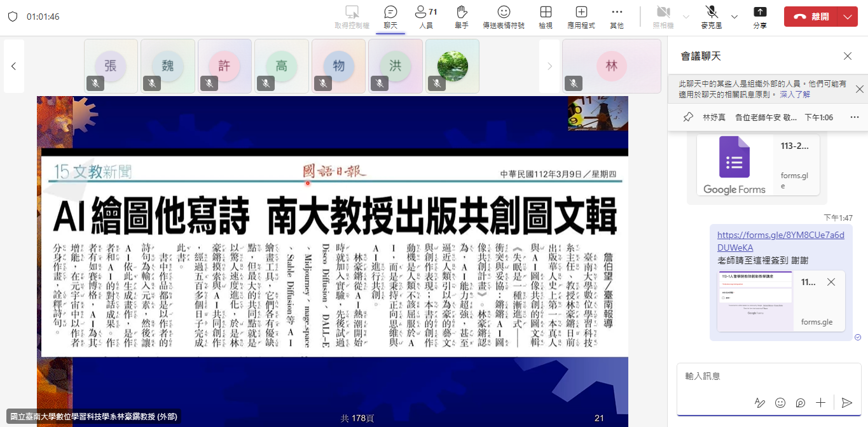This screenshot has width=868, height=427.
Task: Open the emoji picker in compose box
Action: [x=780, y=402]
